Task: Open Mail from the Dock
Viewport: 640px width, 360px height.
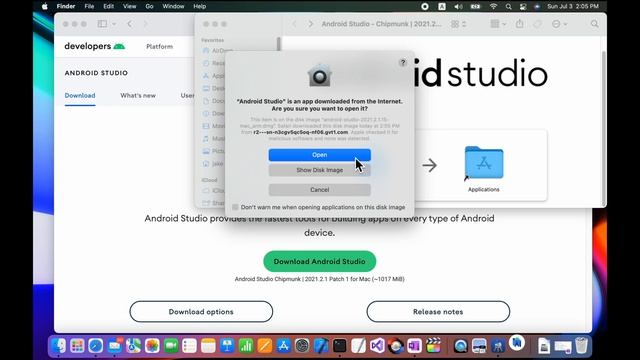Action: (x=115, y=346)
